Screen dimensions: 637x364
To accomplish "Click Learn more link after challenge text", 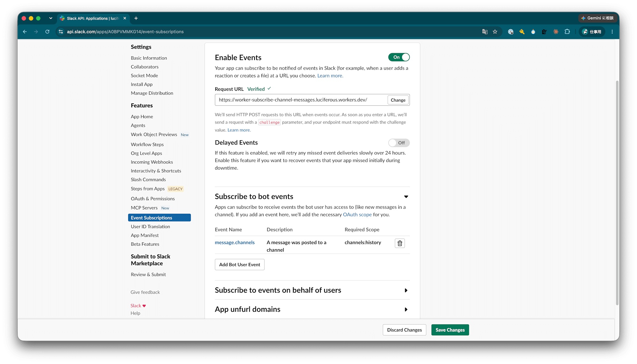I will 239,130.
